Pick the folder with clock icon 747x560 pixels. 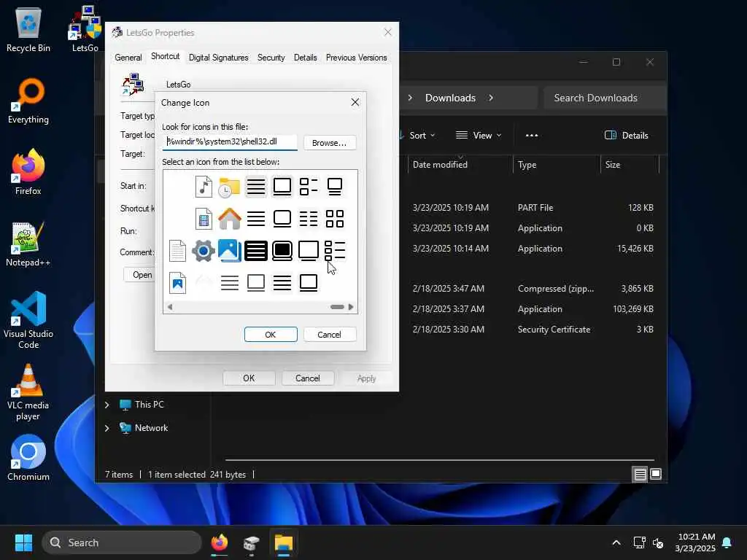[x=229, y=187]
